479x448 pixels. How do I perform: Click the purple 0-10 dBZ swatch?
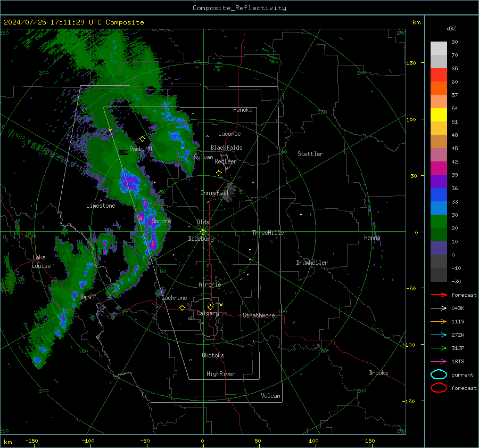pyautogui.click(x=439, y=248)
